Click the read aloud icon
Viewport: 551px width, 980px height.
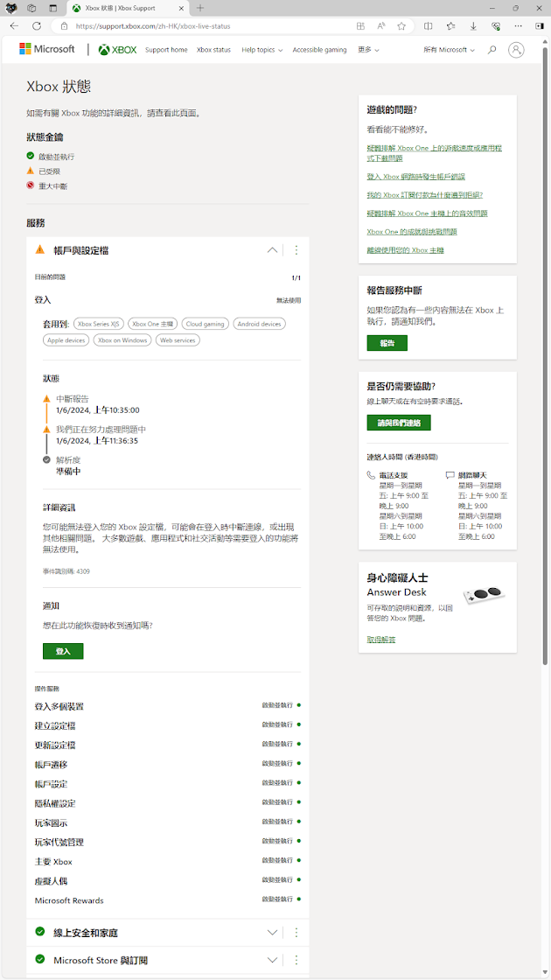click(381, 26)
